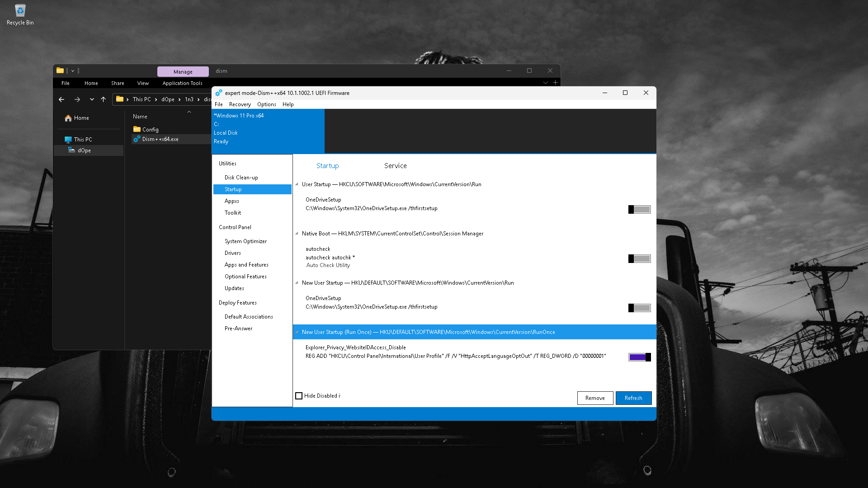Open Explorer's Home ribbon tab
Viewport: 868px width, 488px height.
tap(91, 83)
